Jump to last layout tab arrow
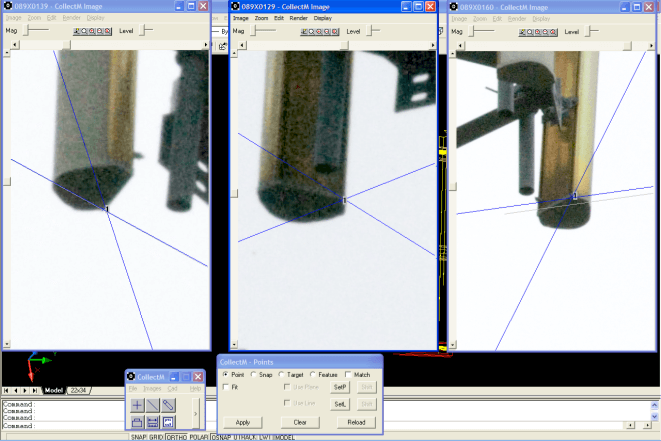Viewport: 661px width, 441px height. 35,390
